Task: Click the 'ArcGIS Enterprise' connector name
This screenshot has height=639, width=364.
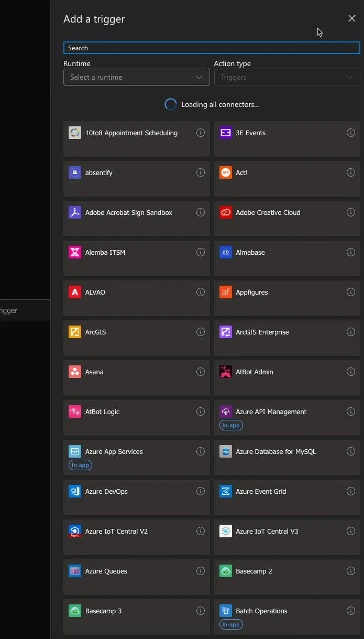Action: (262, 332)
